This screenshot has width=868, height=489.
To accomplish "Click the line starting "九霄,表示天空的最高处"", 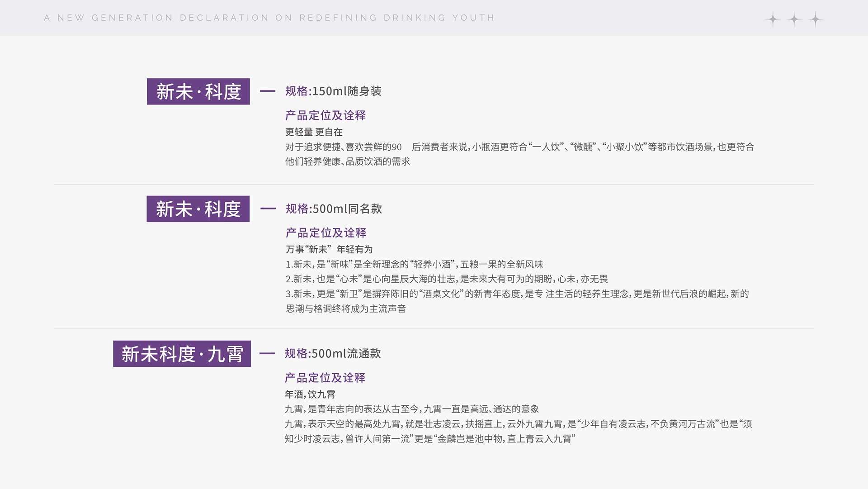I will (518, 424).
